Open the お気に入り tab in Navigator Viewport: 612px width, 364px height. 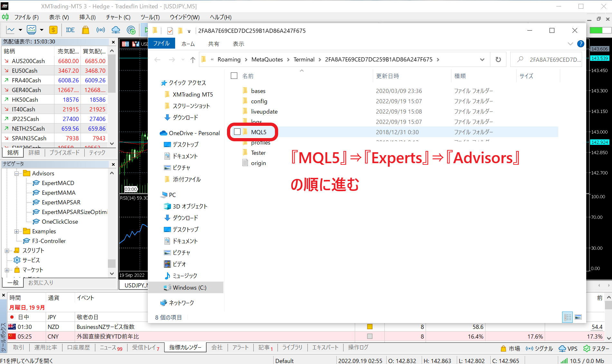click(x=41, y=283)
